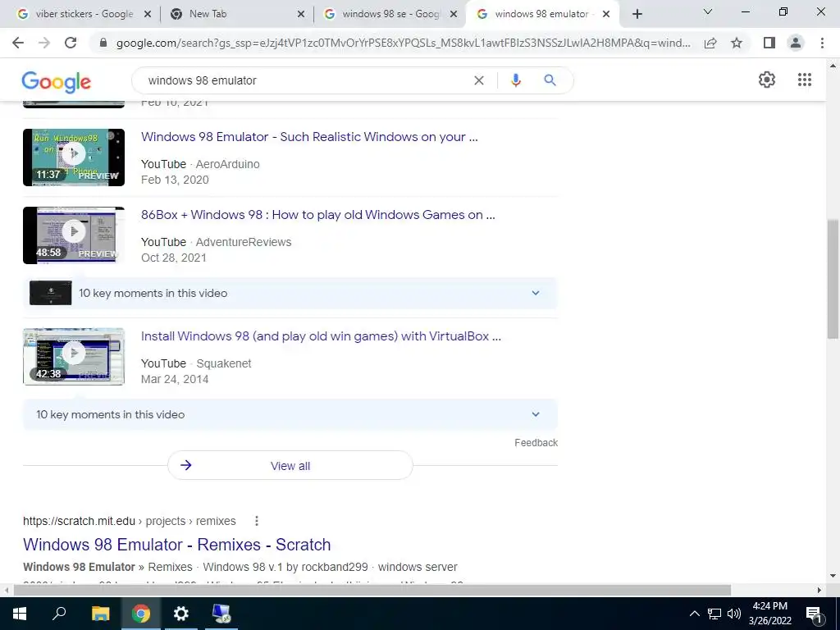Open the taskbar clock showing 4:24 PM
Image resolution: width=840 pixels, height=630 pixels.
coord(769,614)
